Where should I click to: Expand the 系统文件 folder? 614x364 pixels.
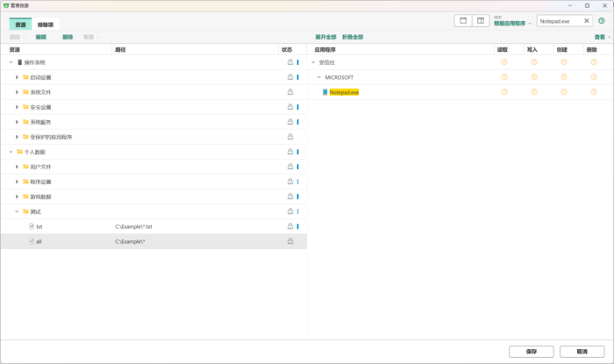pyautogui.click(x=17, y=92)
